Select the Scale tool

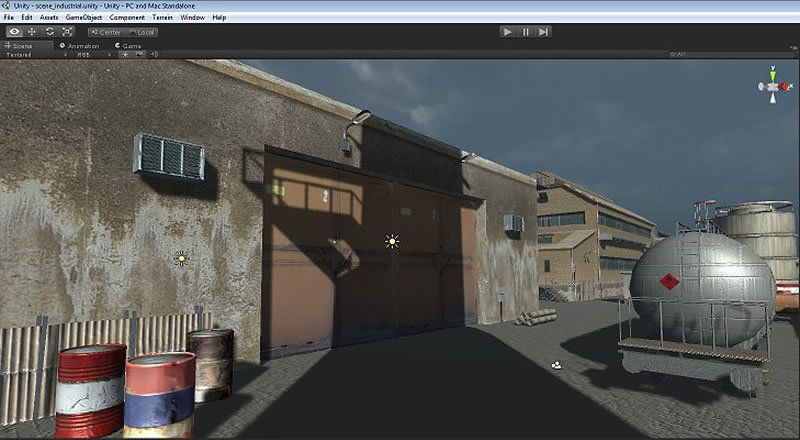(67, 32)
